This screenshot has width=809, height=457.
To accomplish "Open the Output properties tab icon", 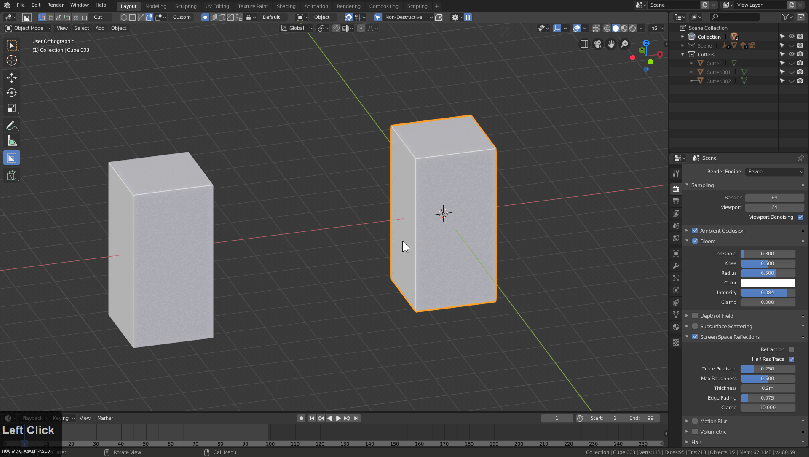I will click(677, 199).
